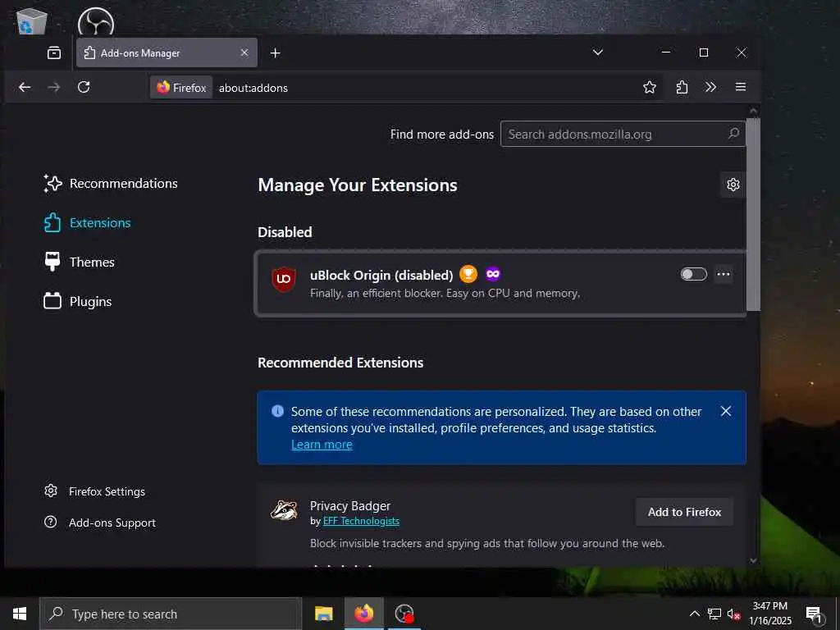The image size is (840, 630).
Task: Go back with the browser back arrow
Action: (25, 87)
